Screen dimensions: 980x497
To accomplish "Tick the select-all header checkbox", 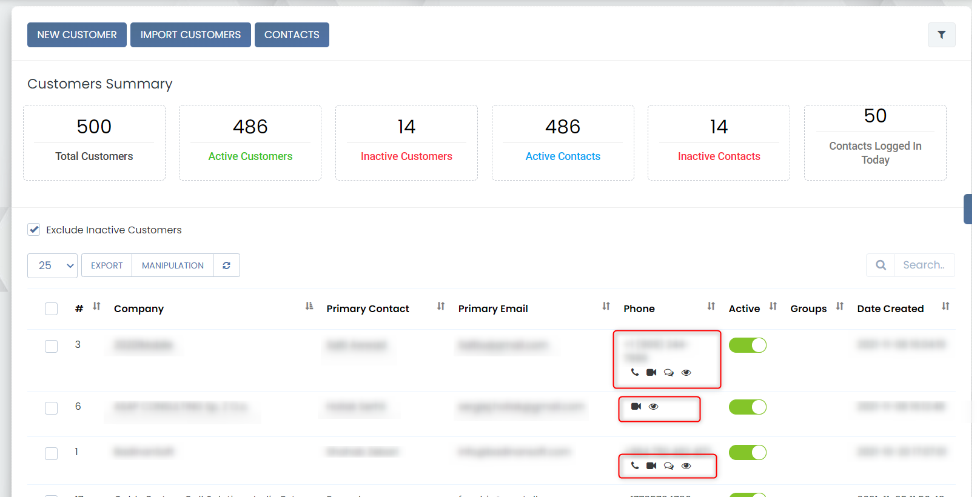I will pyautogui.click(x=52, y=309).
